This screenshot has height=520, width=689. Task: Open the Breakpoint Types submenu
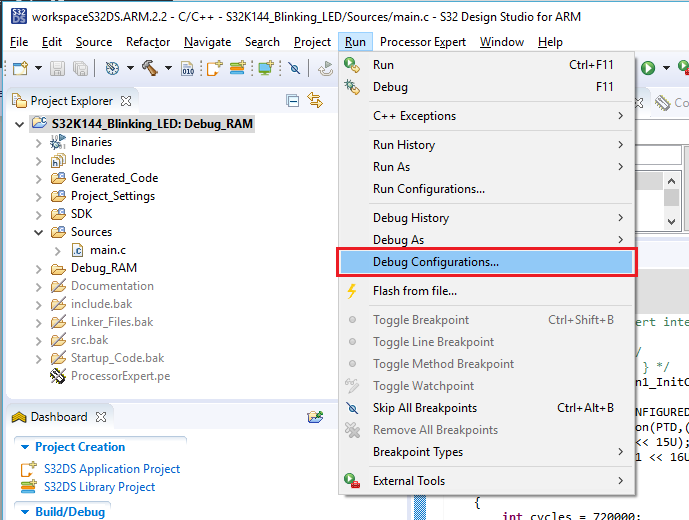point(486,452)
